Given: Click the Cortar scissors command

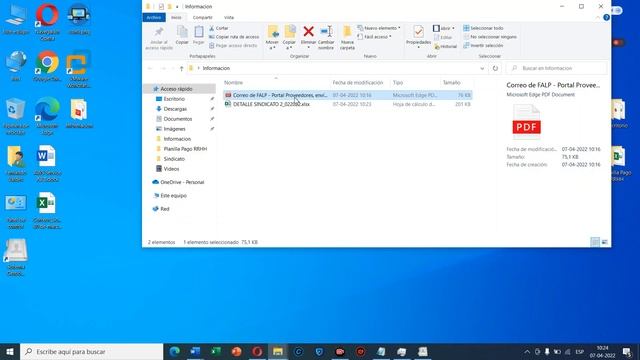Looking at the screenshot, I should pyautogui.click(x=219, y=28).
